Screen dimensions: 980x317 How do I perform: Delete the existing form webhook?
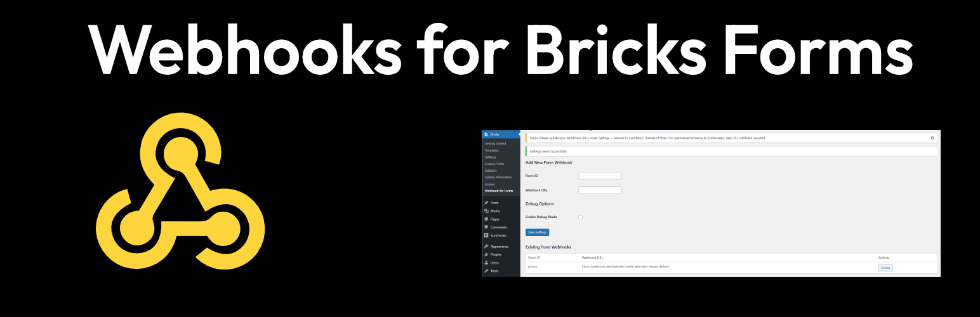point(885,268)
